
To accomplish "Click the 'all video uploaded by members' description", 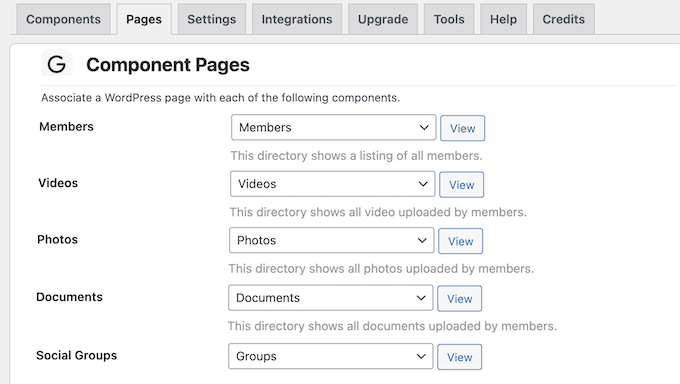I will 378,212.
